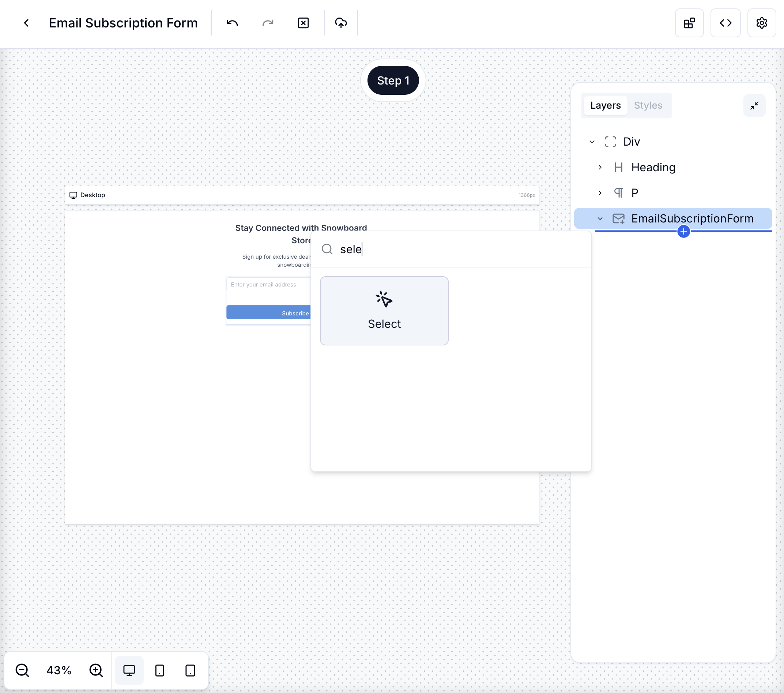Click the code view icon top right
Viewport: 784px width, 693px height.
(726, 23)
